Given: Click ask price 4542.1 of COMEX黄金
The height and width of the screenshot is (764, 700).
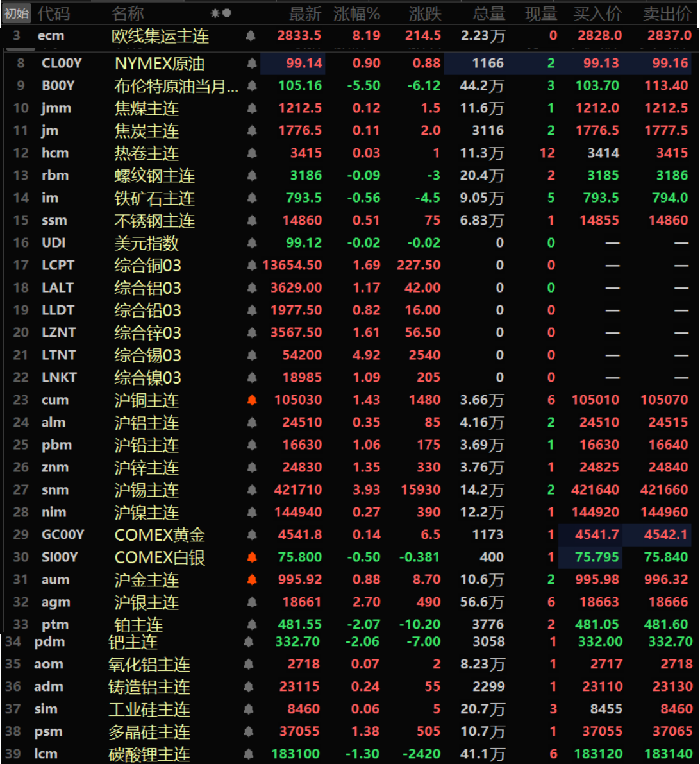Looking at the screenshot, I should point(666,534).
